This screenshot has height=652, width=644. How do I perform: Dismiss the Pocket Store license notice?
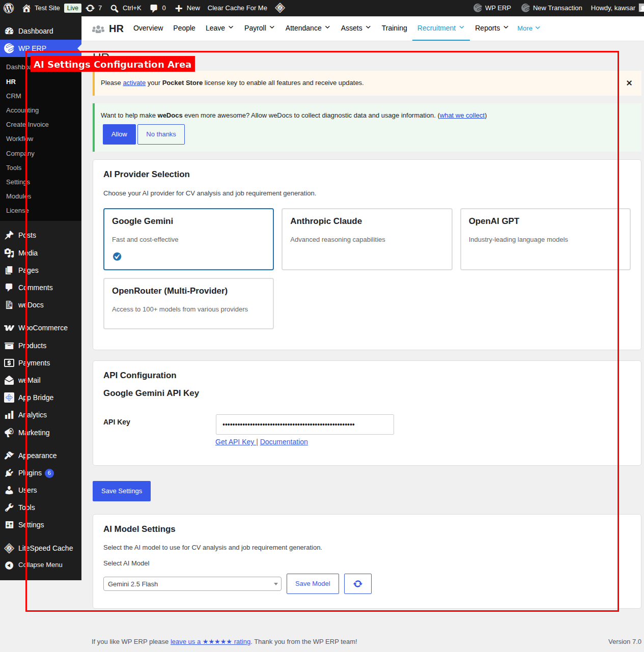point(629,83)
